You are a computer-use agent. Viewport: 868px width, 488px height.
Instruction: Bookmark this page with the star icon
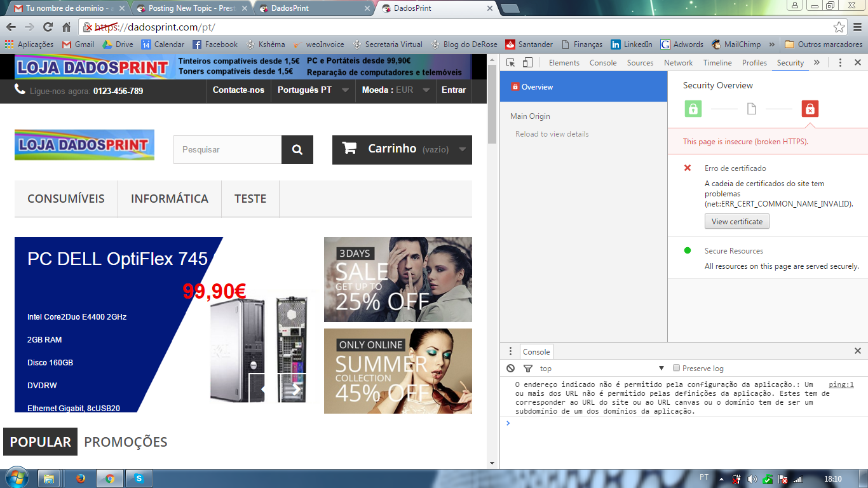point(839,27)
